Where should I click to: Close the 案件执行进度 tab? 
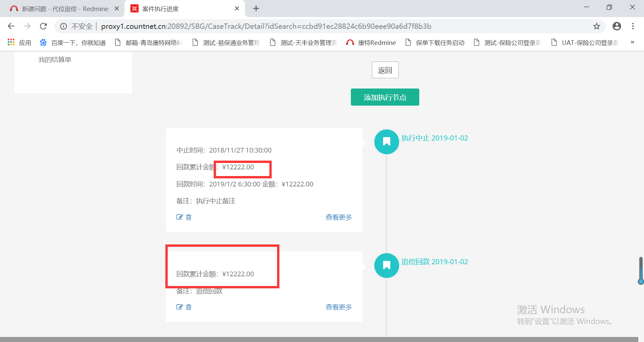coord(237,8)
